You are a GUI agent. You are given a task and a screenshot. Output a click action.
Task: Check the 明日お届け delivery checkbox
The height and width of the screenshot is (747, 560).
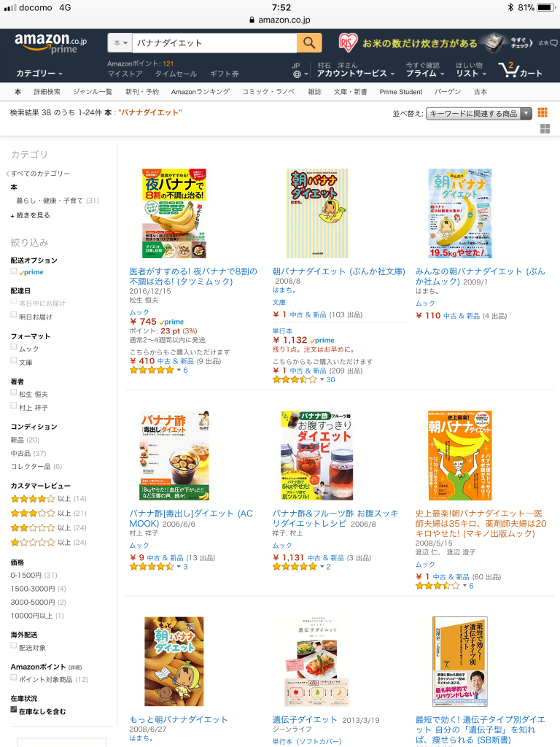click(x=14, y=315)
